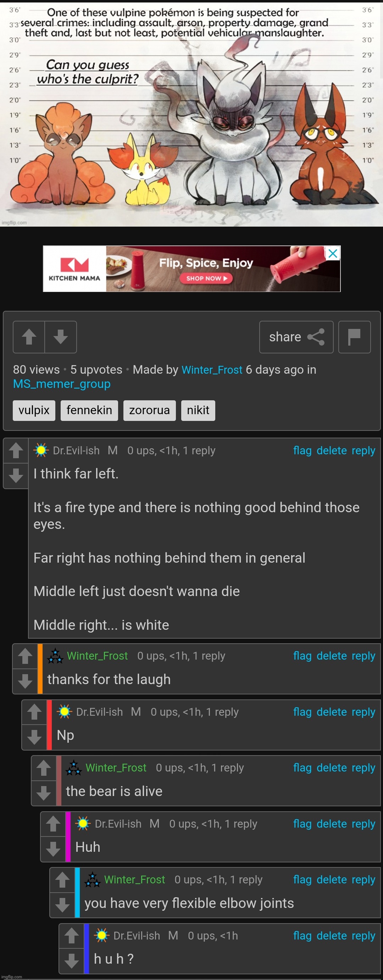Viewport: 383px width, 980px height.
Task: Downvote the 'thanks for the laugh' comment
Action: [25, 681]
